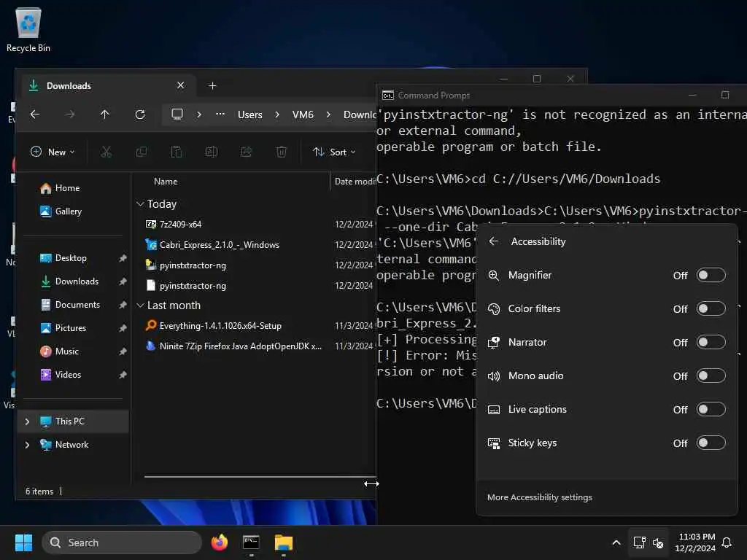Open the Sort options dropdown
The image size is (747, 560).
click(x=334, y=152)
